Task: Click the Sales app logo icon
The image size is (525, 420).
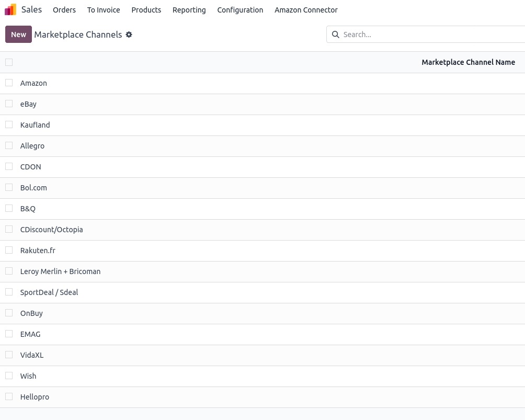Action: tap(10, 10)
